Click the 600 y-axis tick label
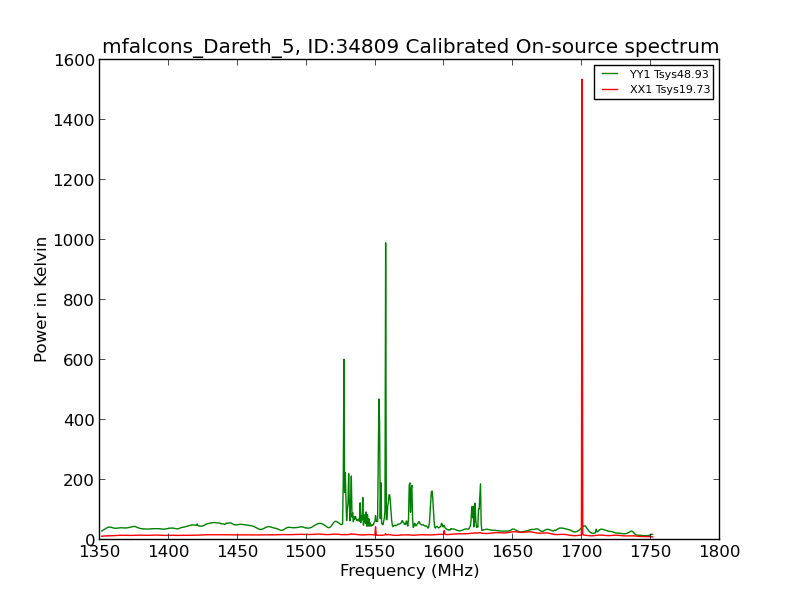 [x=79, y=360]
